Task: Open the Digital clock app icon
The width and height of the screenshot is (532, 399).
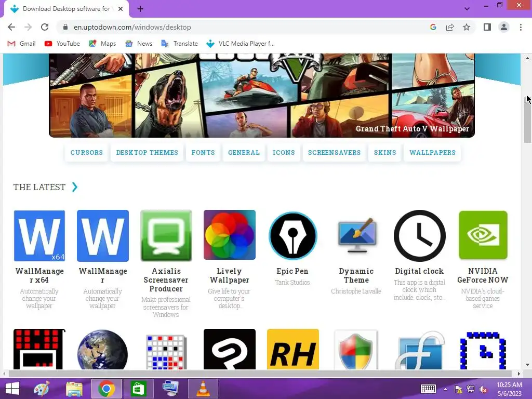Action: point(420,235)
